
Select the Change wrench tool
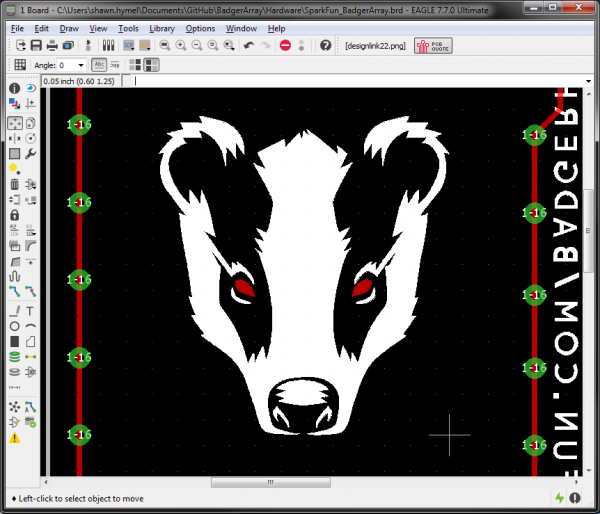[31, 153]
